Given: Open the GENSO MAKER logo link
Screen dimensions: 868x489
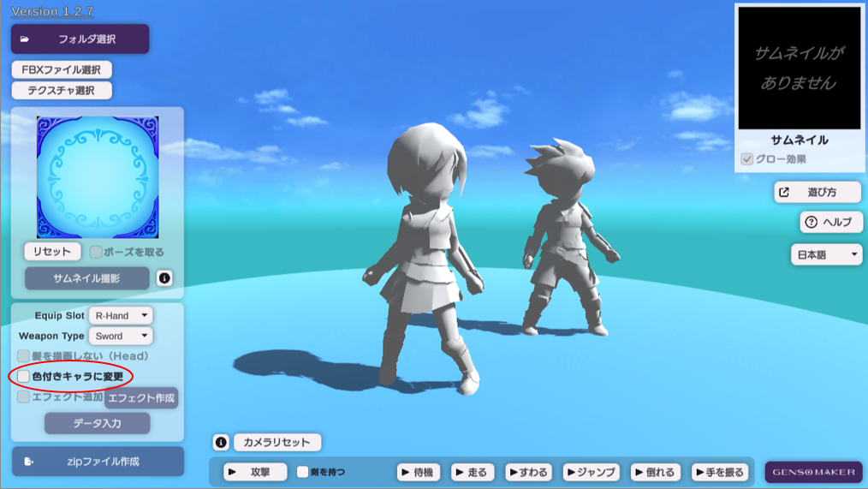Looking at the screenshot, I should pyautogui.click(x=813, y=472).
